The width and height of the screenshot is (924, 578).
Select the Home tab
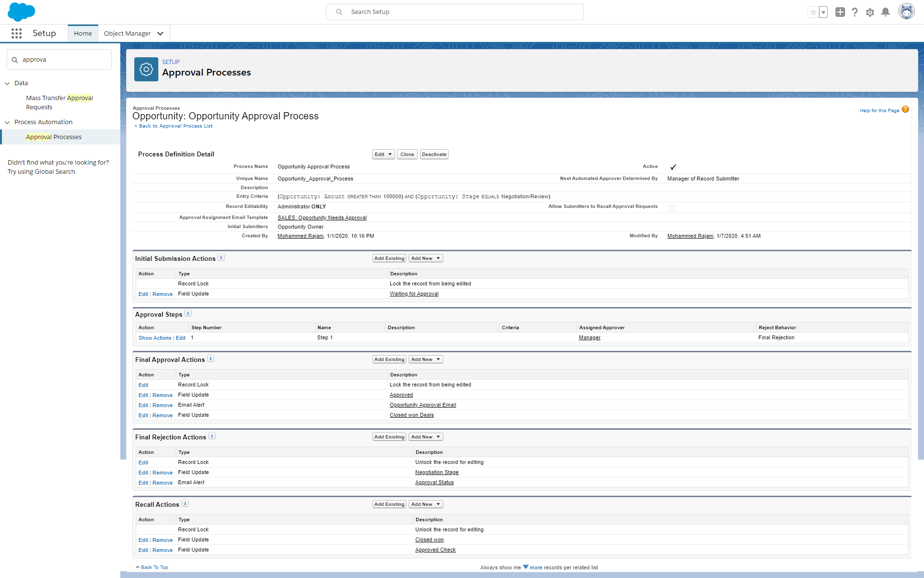(x=83, y=34)
